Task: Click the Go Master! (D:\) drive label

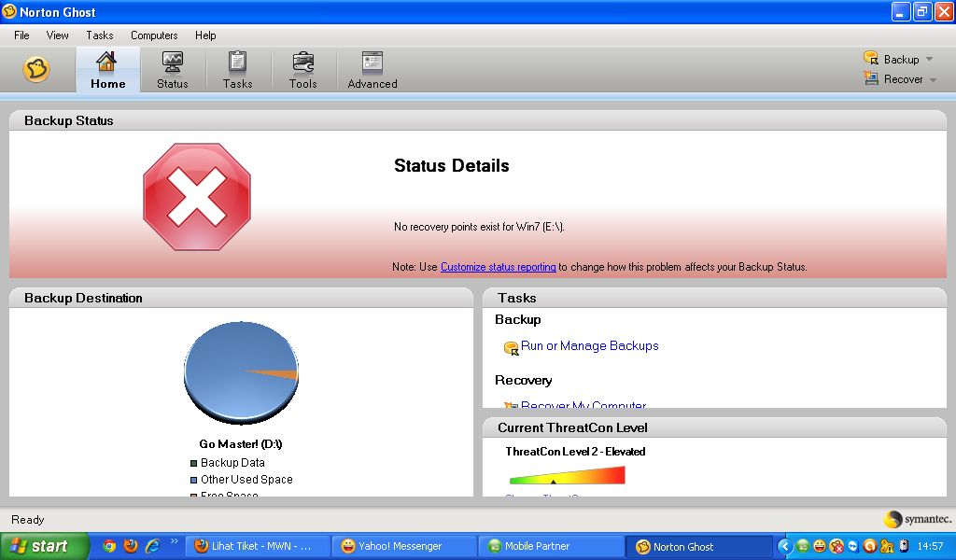Action: [x=241, y=443]
